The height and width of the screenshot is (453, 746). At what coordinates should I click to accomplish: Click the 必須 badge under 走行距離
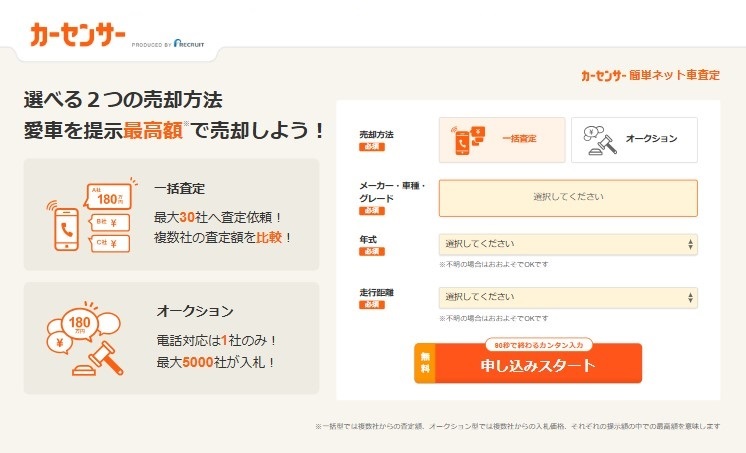click(372, 305)
